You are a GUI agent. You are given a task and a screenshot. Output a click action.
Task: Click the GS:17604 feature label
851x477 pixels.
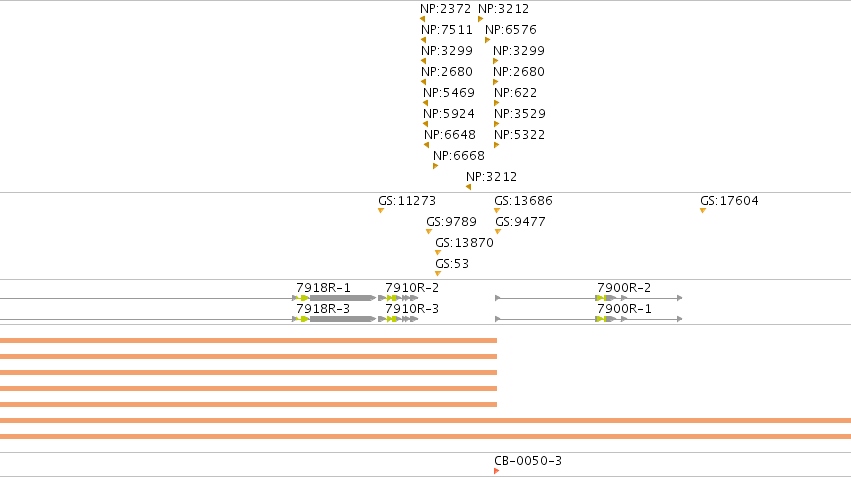(729, 201)
